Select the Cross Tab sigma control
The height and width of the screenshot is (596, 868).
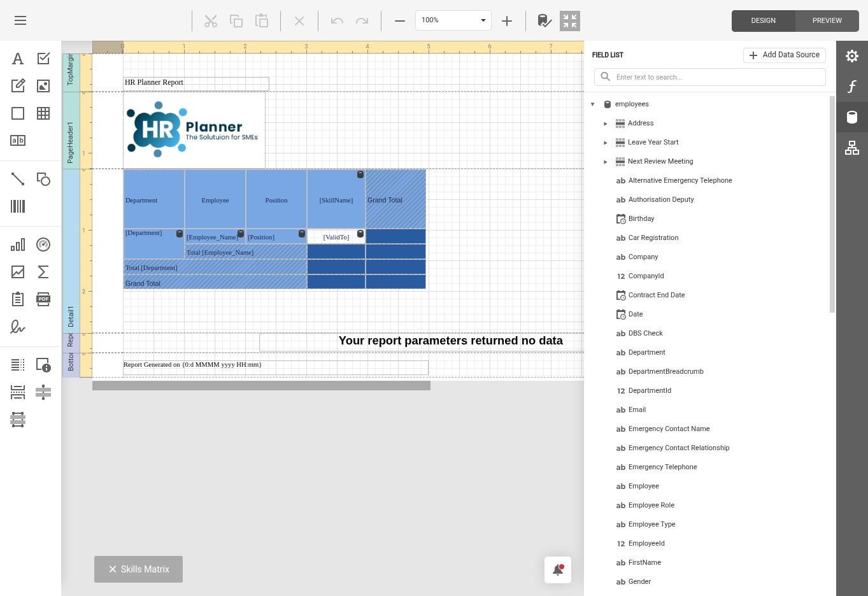coord(43,272)
